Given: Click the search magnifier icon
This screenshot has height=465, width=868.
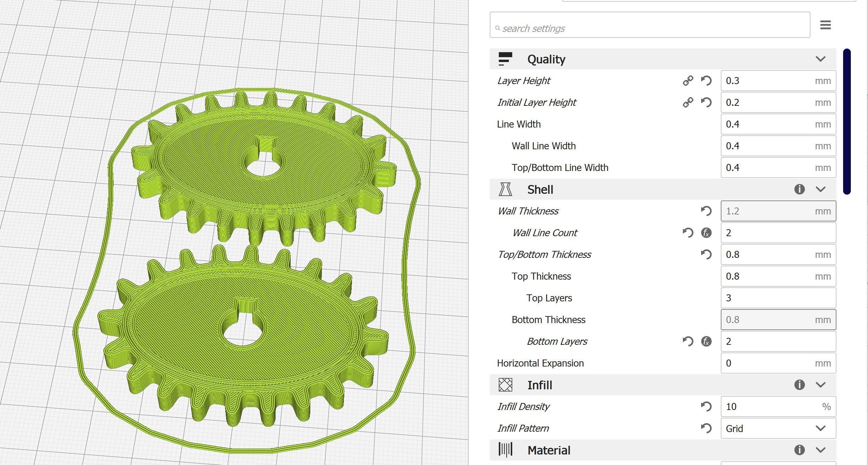Looking at the screenshot, I should click(497, 28).
